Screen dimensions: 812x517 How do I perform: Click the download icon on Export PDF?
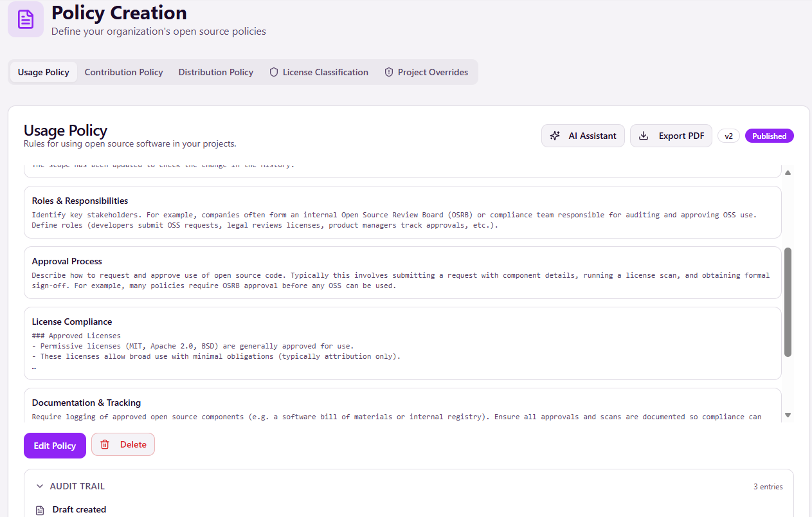pyautogui.click(x=644, y=136)
